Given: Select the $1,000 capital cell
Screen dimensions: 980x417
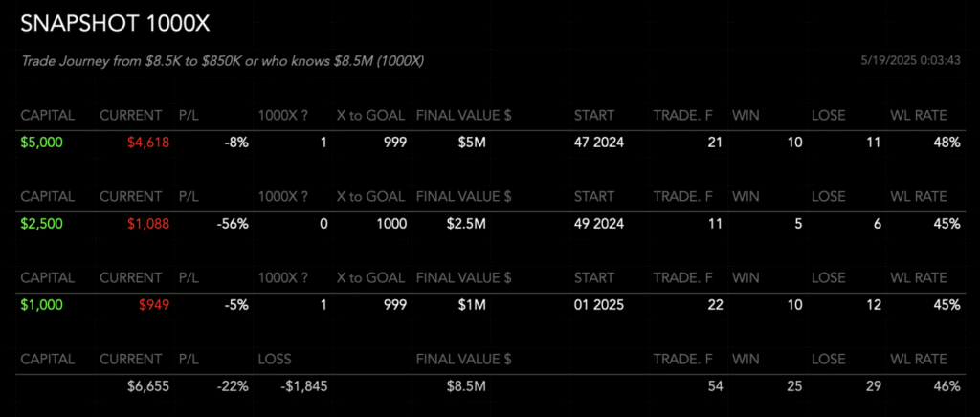Looking at the screenshot, I should (42, 305).
